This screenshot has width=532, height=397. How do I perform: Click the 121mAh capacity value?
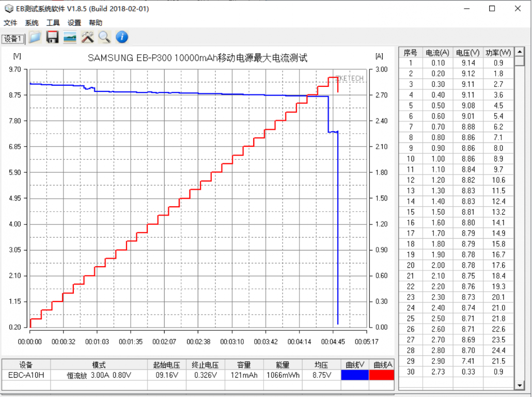[244, 375]
